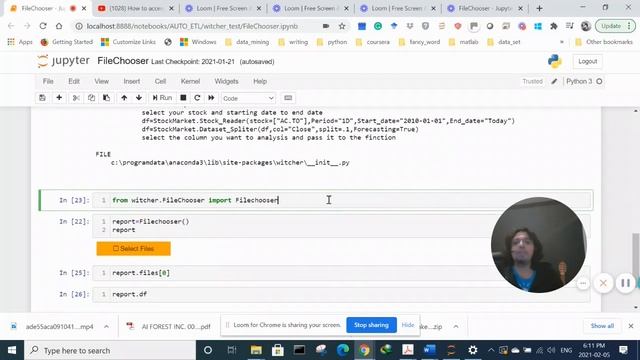The height and width of the screenshot is (360, 640).
Task: Click Show all downloads
Action: (602, 326)
